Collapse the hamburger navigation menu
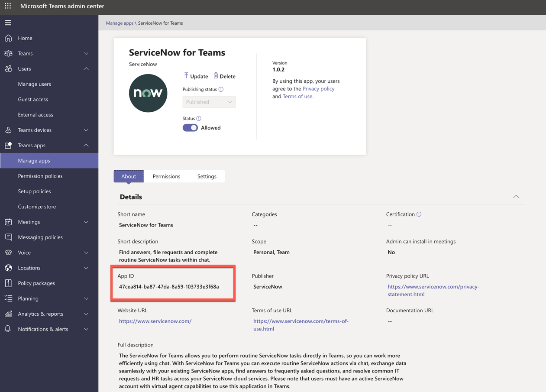This screenshot has width=546, height=392. [8, 23]
